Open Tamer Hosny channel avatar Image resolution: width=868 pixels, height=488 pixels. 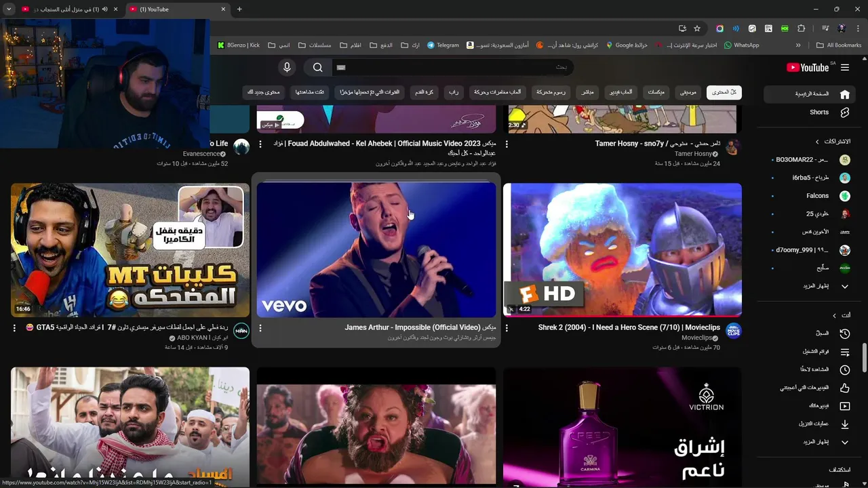pyautogui.click(x=733, y=148)
